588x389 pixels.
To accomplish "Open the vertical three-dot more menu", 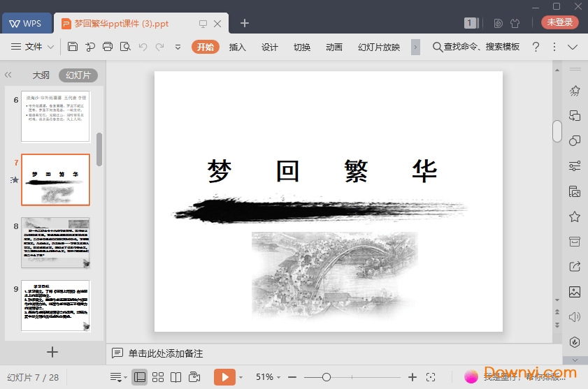I will [x=554, y=47].
